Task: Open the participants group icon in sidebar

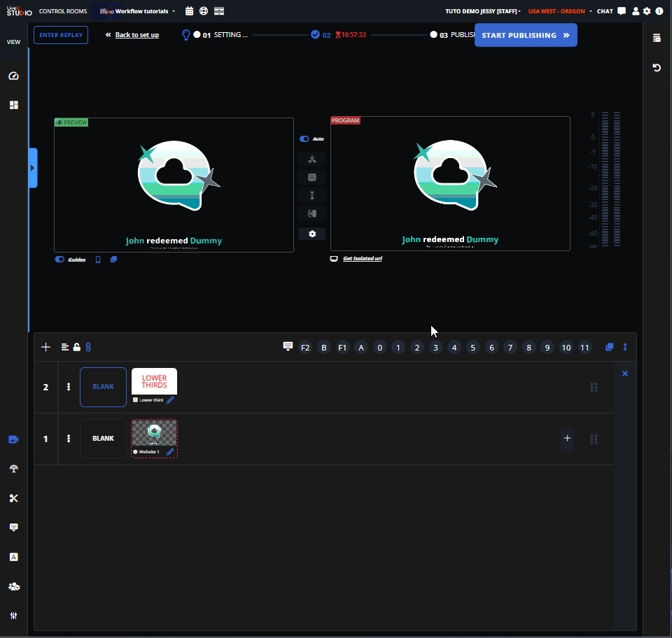Action: [14, 587]
